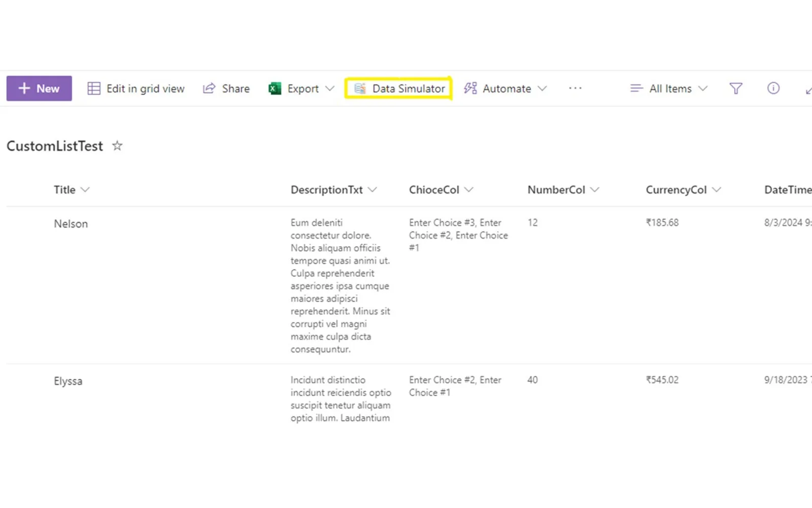Click the expand content arrow icon

click(x=808, y=90)
